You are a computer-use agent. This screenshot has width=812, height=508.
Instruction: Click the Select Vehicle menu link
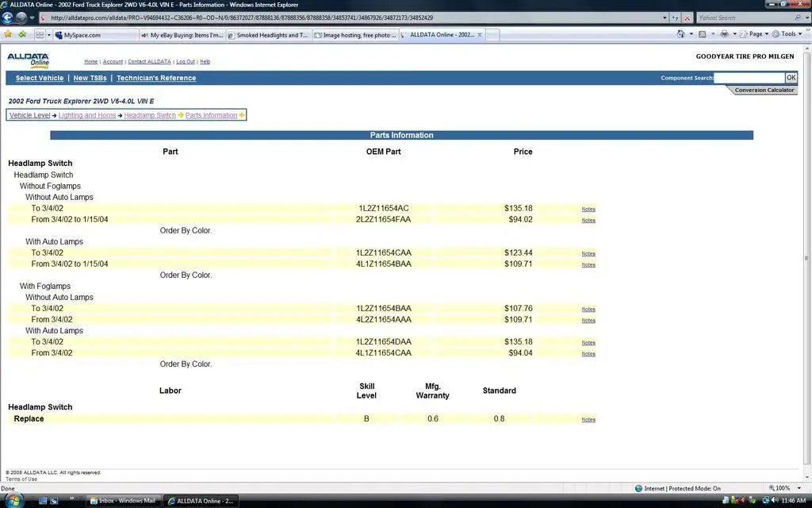(40, 78)
